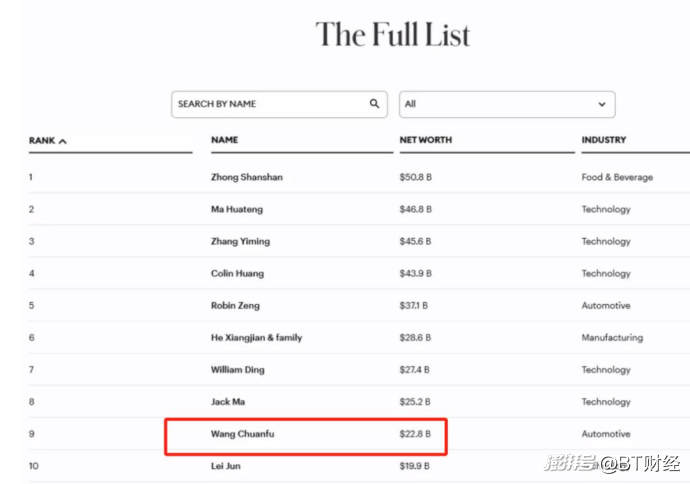Select the Zhang Yiming entry
Image resolution: width=690 pixels, height=484 pixels.
pyautogui.click(x=240, y=241)
